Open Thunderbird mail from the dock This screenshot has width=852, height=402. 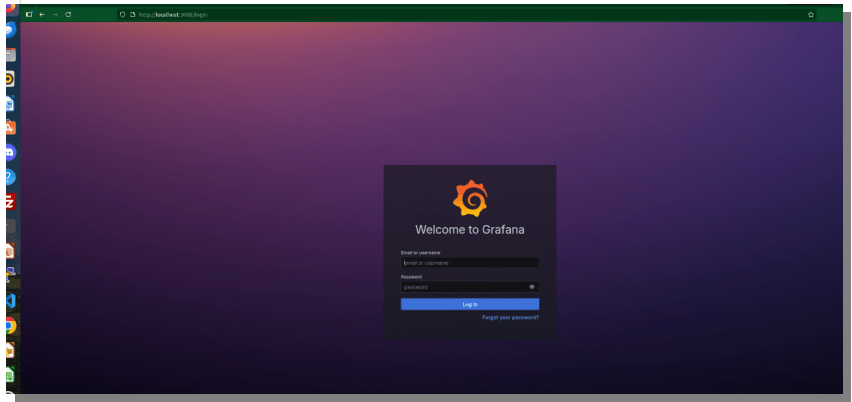click(10, 30)
